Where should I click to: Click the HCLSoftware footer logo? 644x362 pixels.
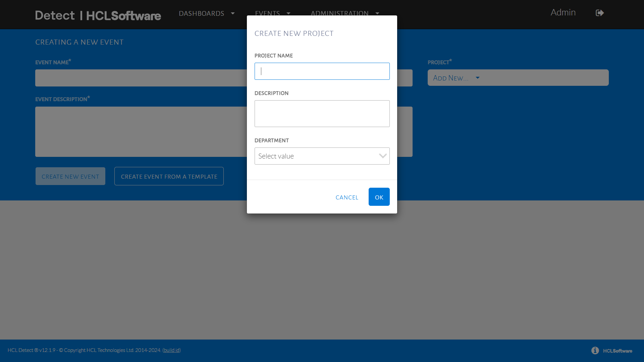pos(618,351)
